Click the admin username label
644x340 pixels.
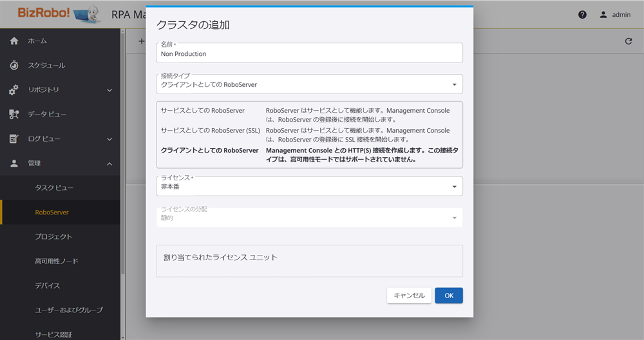point(621,15)
